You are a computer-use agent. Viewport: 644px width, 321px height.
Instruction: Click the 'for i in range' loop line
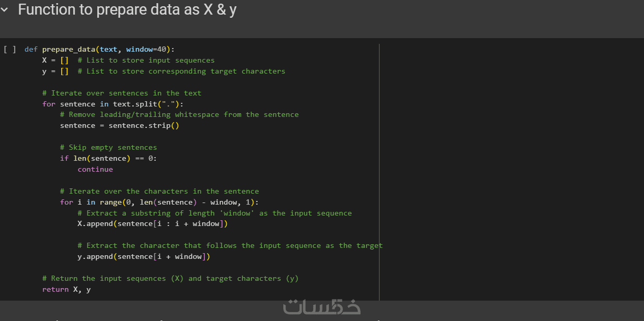159,203
